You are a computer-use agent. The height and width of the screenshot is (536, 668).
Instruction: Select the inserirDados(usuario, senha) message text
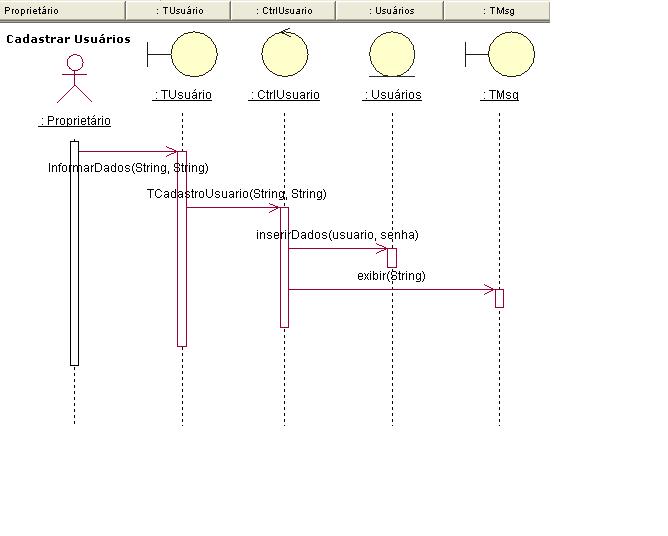coord(337,235)
